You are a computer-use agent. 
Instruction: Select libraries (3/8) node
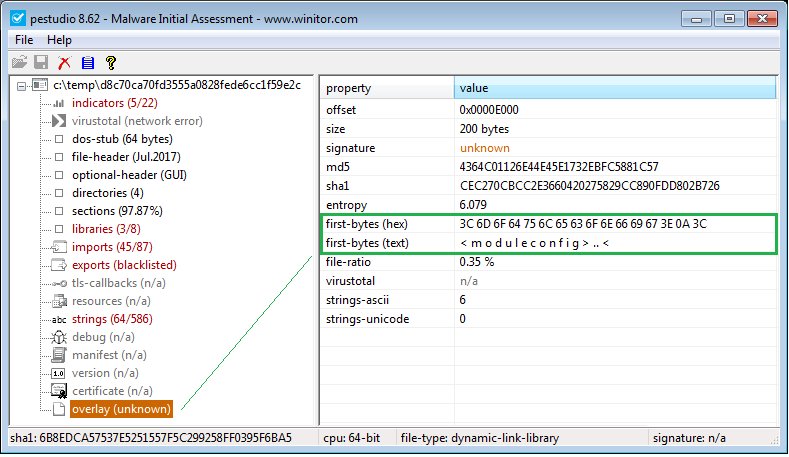tap(106, 229)
